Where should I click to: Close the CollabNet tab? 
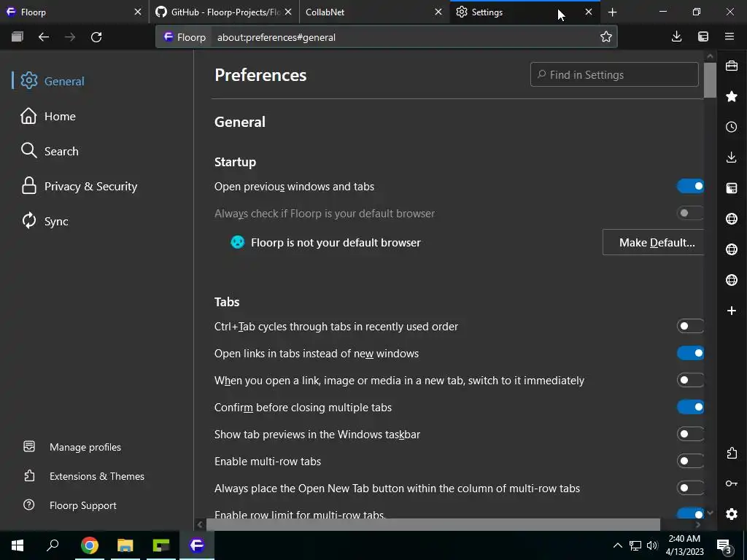[438, 12]
